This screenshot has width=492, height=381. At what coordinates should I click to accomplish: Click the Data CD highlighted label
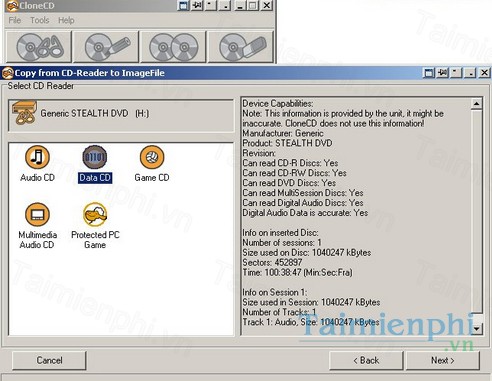click(95, 177)
